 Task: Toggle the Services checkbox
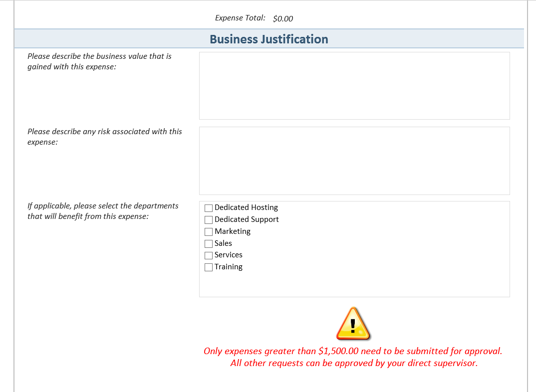pyautogui.click(x=209, y=255)
